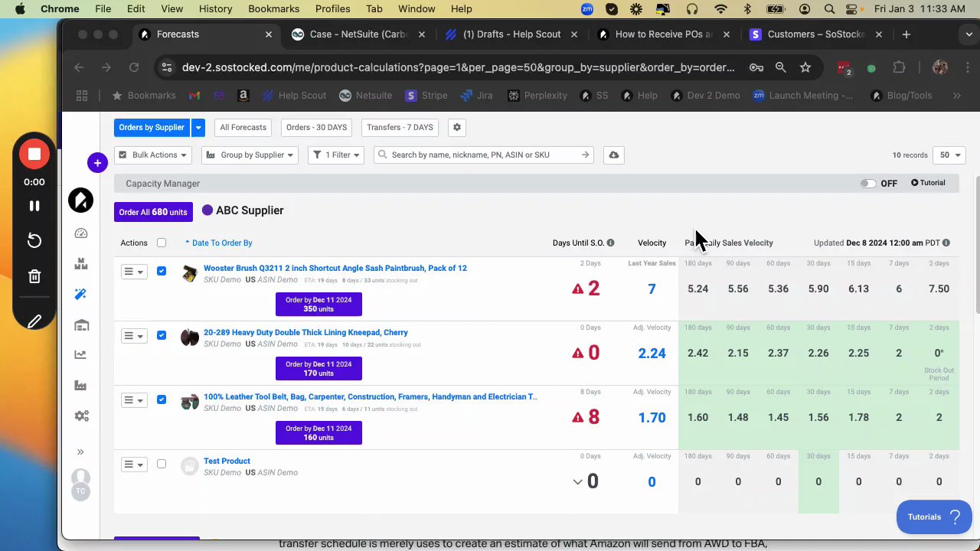The height and width of the screenshot is (551, 980).
Task: Reload the page in Chrome
Action: pos(134,67)
